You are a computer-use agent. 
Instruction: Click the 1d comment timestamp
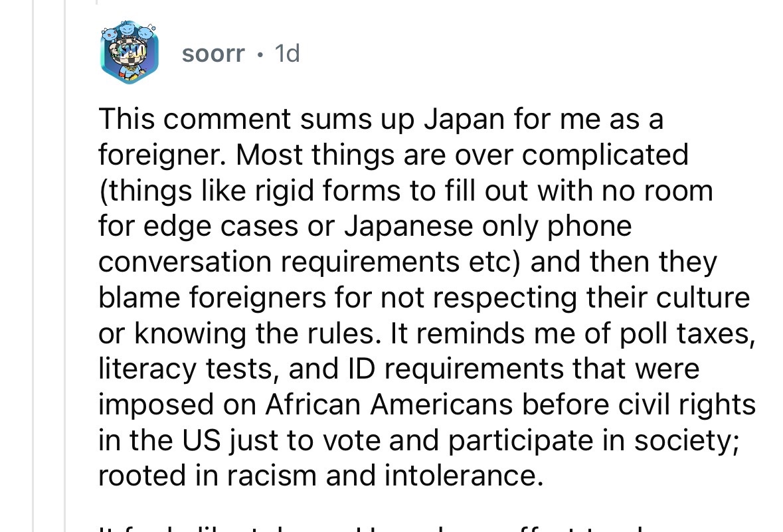click(x=287, y=54)
